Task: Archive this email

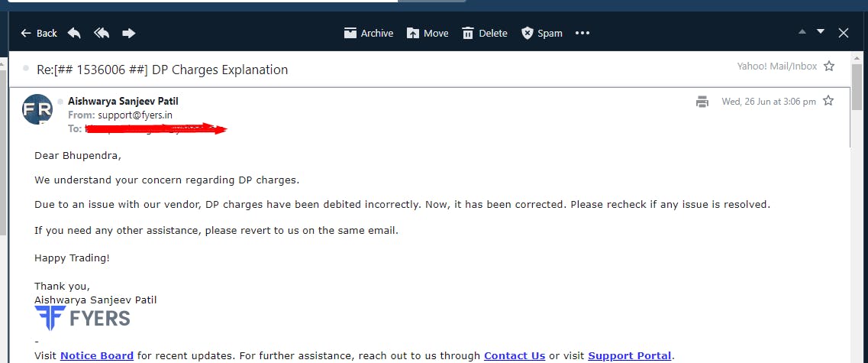Action: pos(368,34)
